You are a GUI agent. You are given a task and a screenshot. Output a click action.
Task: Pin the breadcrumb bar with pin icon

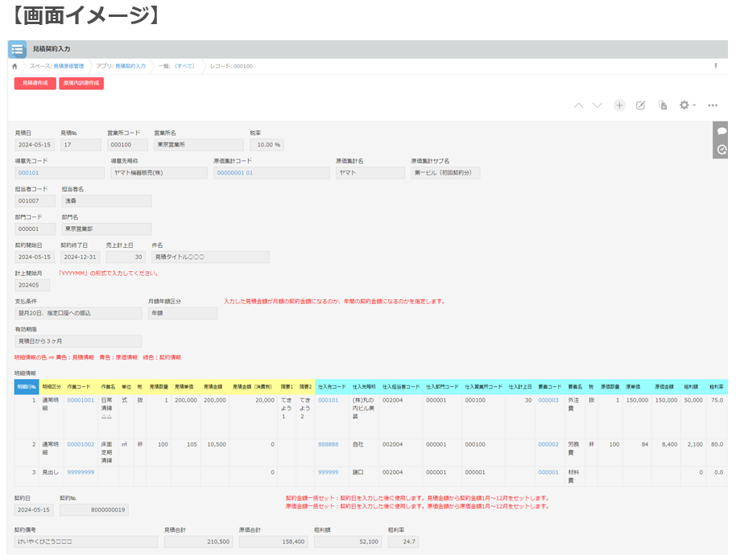[x=716, y=66]
